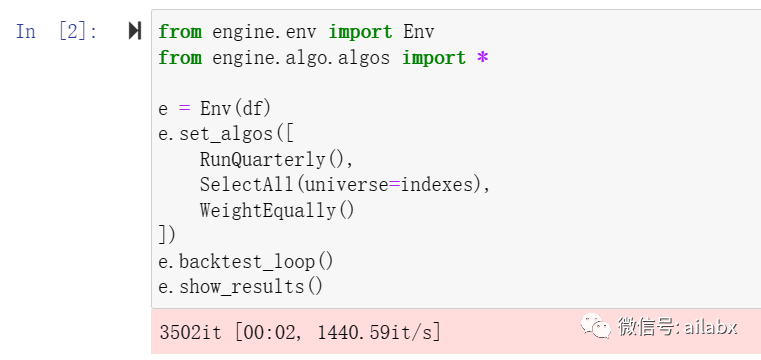Screen dimensions: 761x360
Task: Click the 'from engine.env import Env' line
Action: 296,32
